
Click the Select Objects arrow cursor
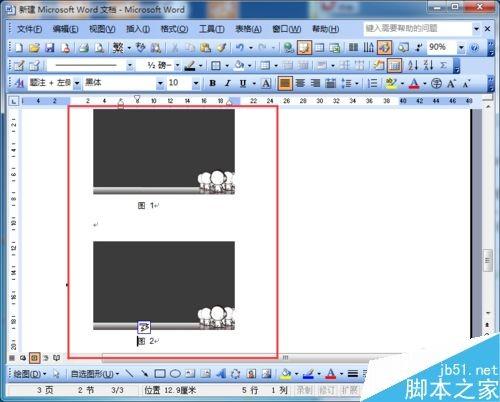point(56,374)
